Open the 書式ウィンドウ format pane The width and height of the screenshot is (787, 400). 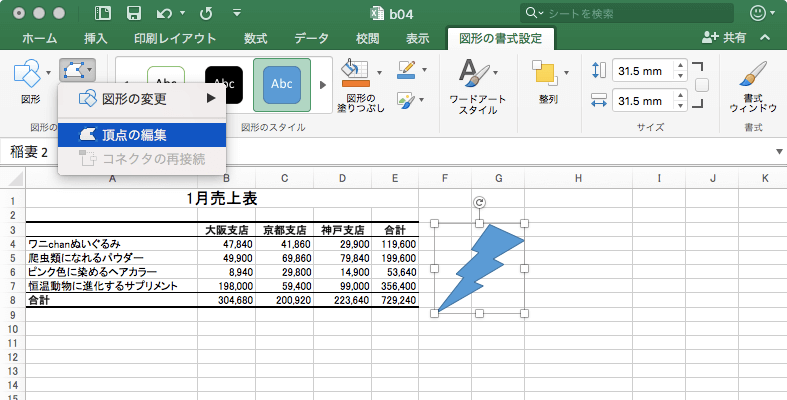pyautogui.click(x=753, y=86)
